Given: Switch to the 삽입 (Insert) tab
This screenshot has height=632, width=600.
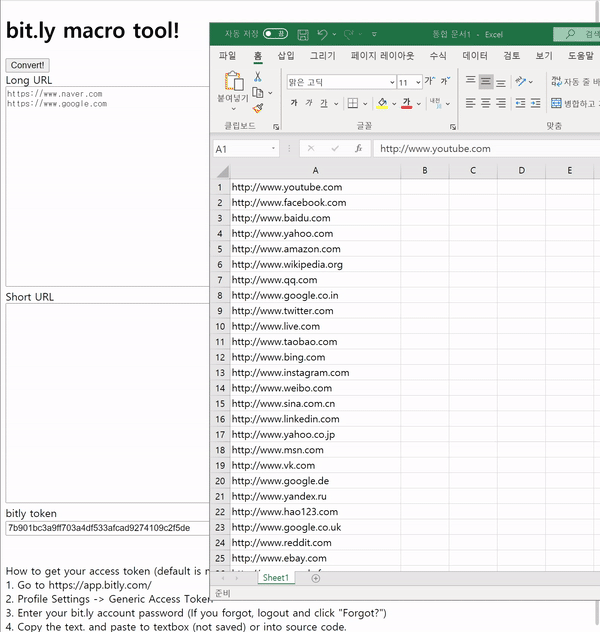Looking at the screenshot, I should click(x=286, y=56).
